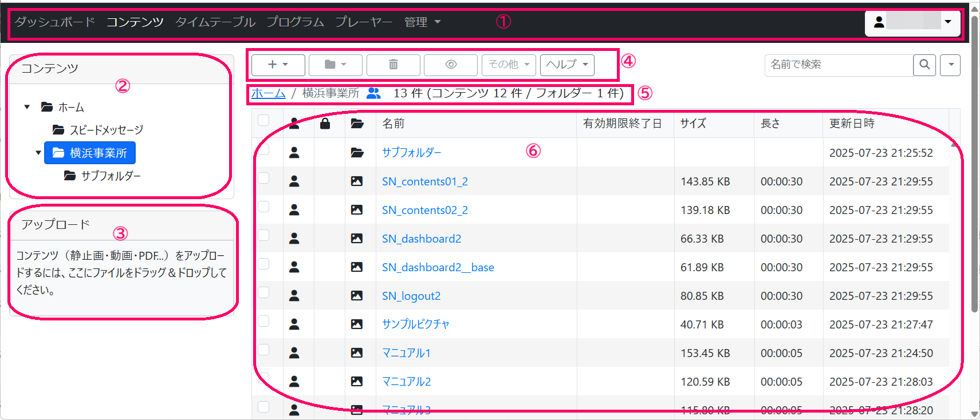Click the lock icon in table header

[325, 124]
